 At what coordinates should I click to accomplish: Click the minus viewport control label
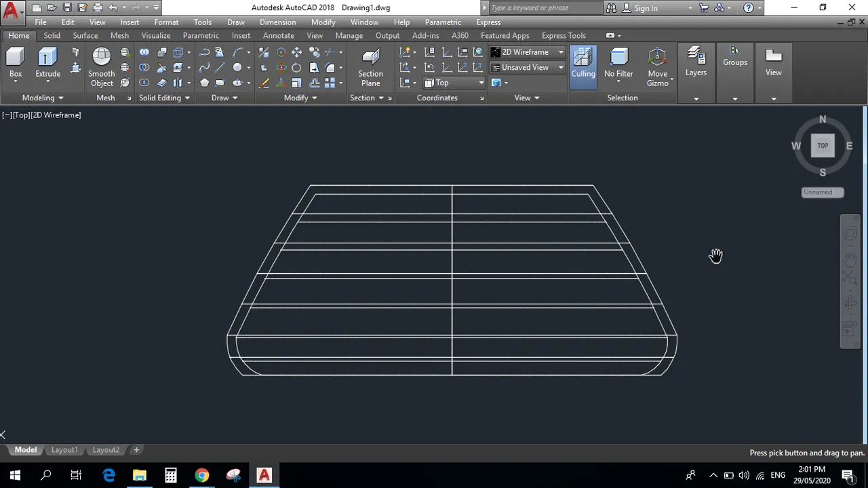6,115
